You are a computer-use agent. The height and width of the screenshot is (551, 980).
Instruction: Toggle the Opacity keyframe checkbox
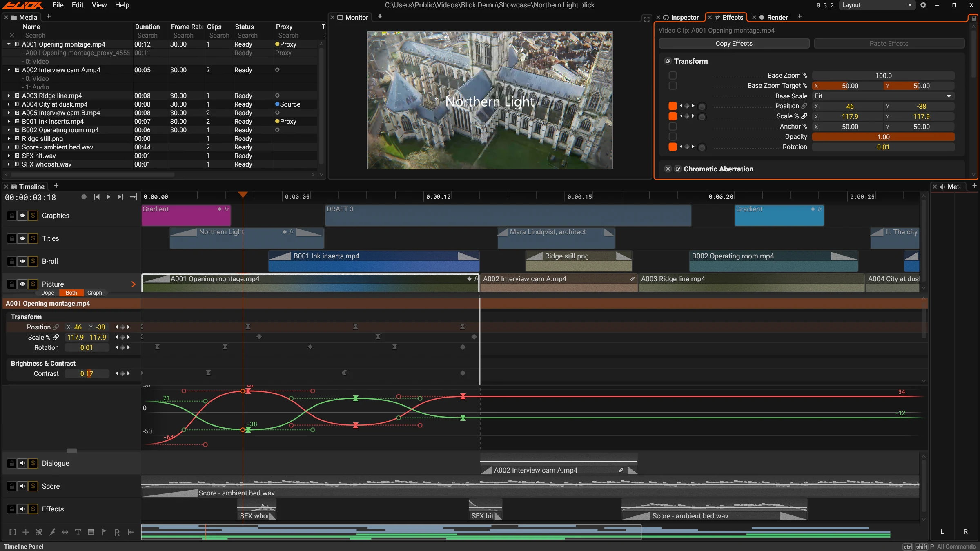[673, 137]
